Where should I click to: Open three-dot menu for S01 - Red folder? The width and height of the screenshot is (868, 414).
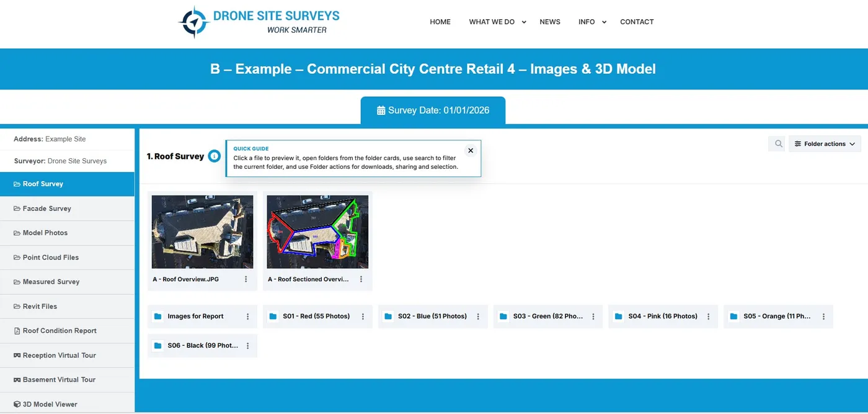[363, 317]
